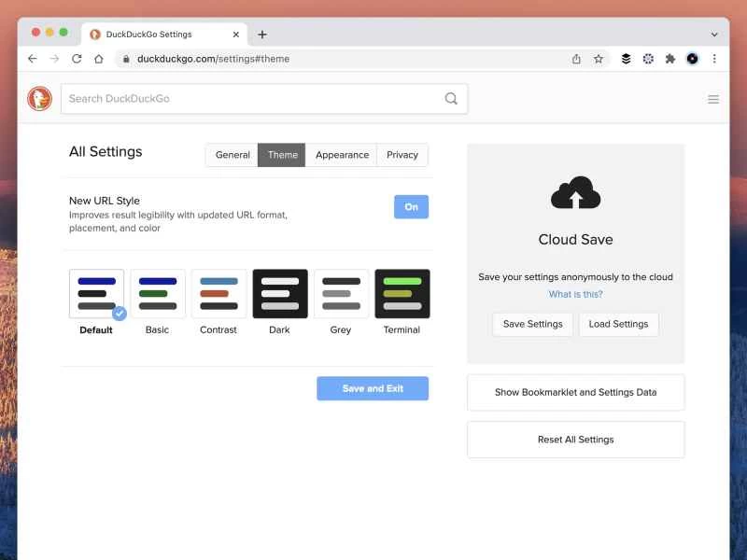Select the Dark theme option
This screenshot has width=747, height=560.
click(x=279, y=294)
